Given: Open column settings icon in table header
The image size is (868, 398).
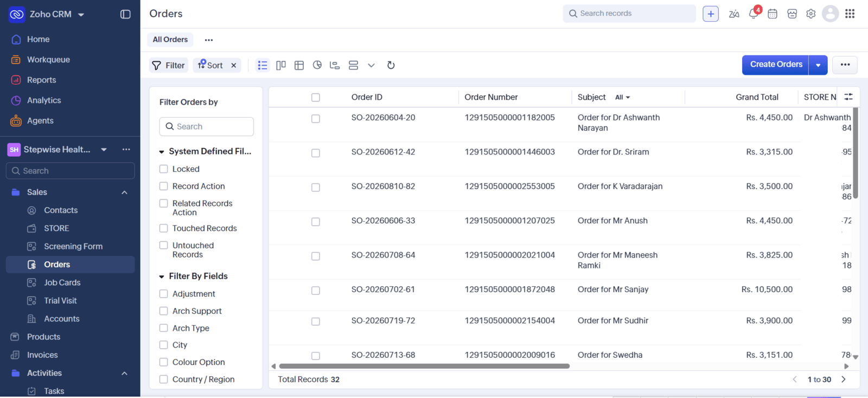Looking at the screenshot, I should pos(848,97).
